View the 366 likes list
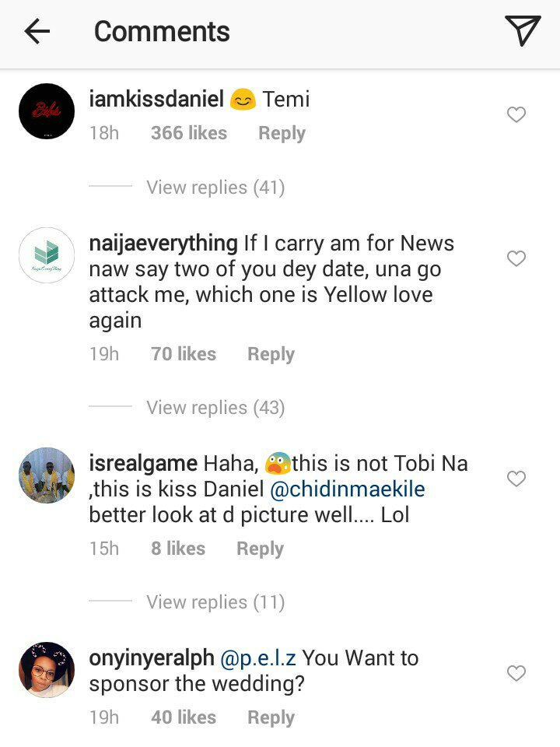Image resolution: width=560 pixels, height=747 pixels. pos(189,133)
